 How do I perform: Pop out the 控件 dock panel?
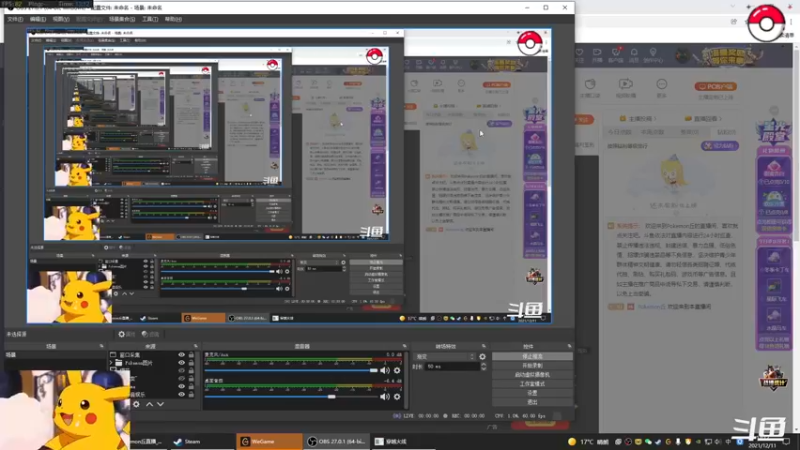tap(569, 346)
